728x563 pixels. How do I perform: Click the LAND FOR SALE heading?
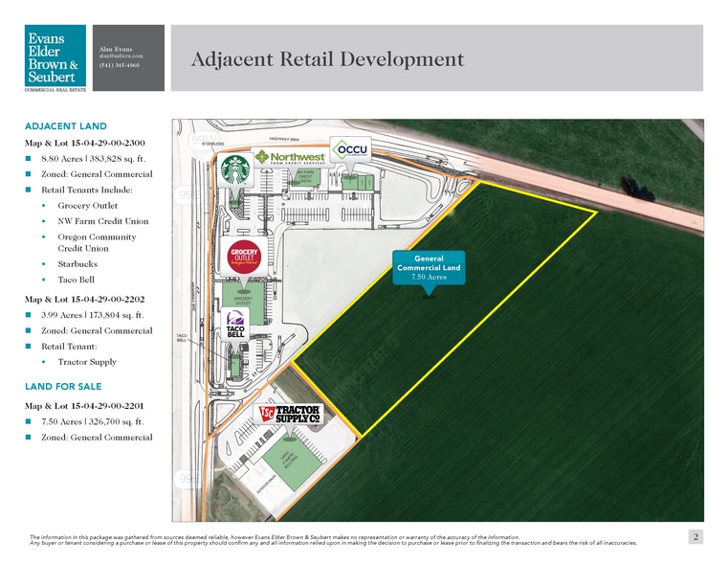coord(63,387)
